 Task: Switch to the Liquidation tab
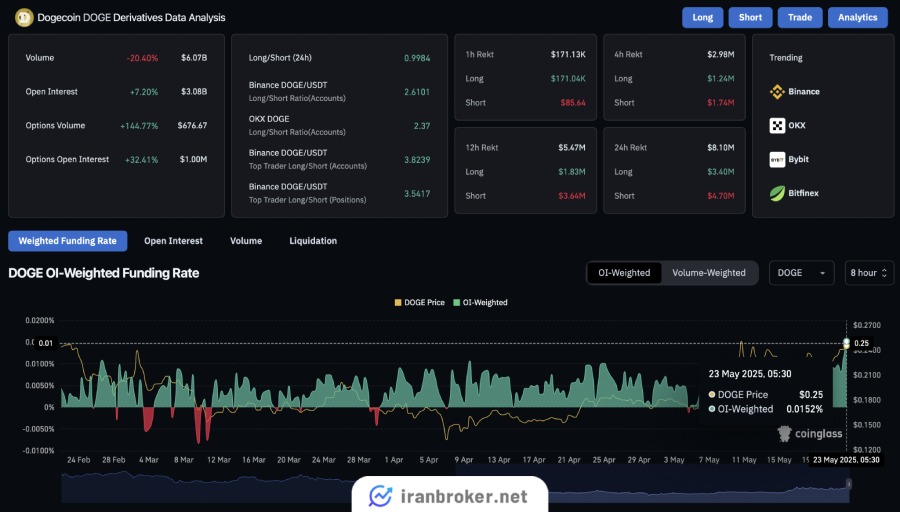tap(313, 241)
